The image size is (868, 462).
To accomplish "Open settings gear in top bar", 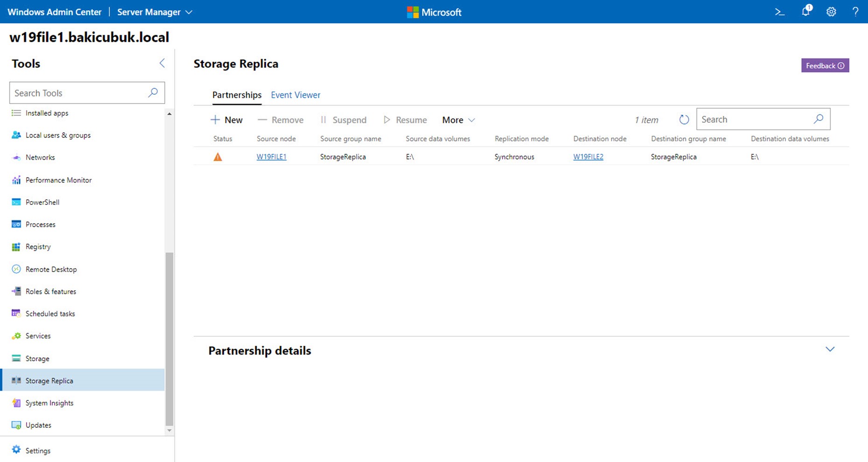I will click(831, 12).
